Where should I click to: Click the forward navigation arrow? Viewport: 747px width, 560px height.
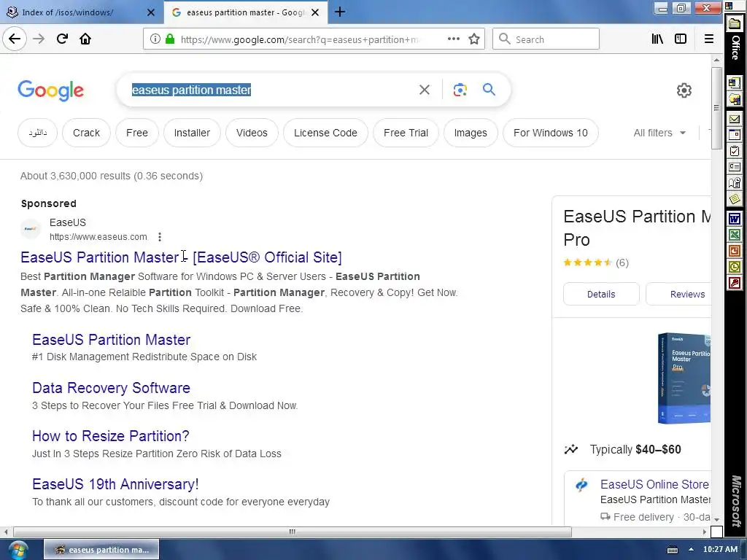click(x=39, y=39)
